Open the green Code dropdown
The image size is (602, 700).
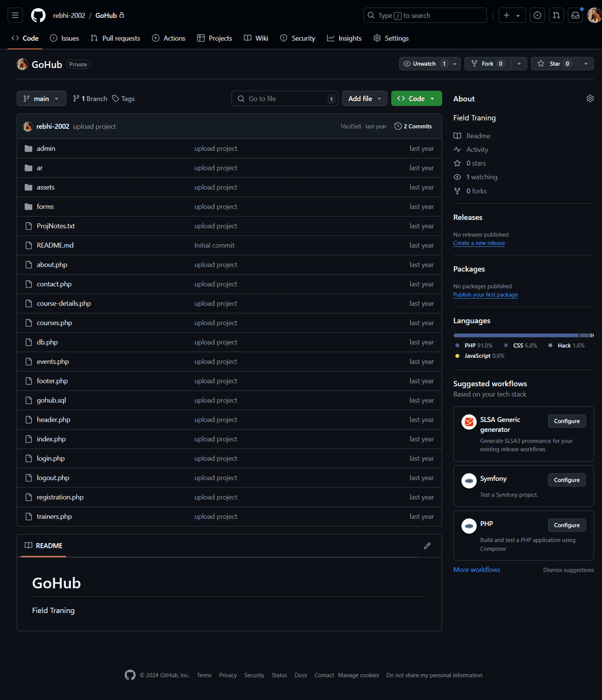click(416, 99)
